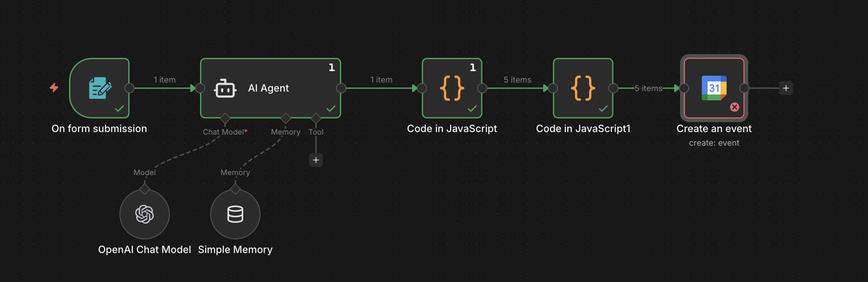Click the "5 items" connection label before Create an event

tap(648, 88)
